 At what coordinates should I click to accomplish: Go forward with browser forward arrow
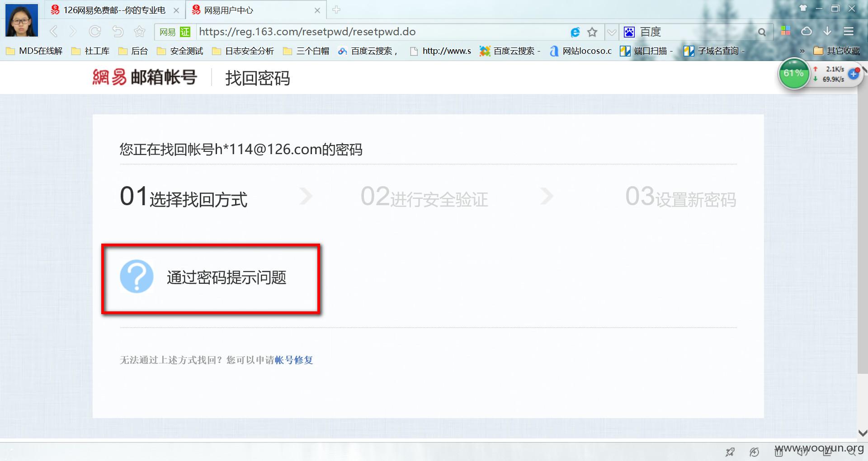73,31
